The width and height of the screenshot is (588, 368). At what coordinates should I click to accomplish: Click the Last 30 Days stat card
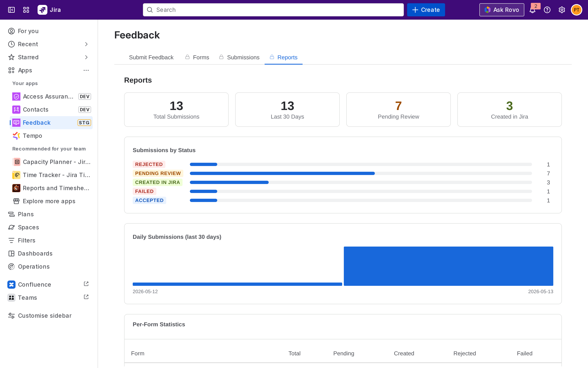[x=287, y=110]
